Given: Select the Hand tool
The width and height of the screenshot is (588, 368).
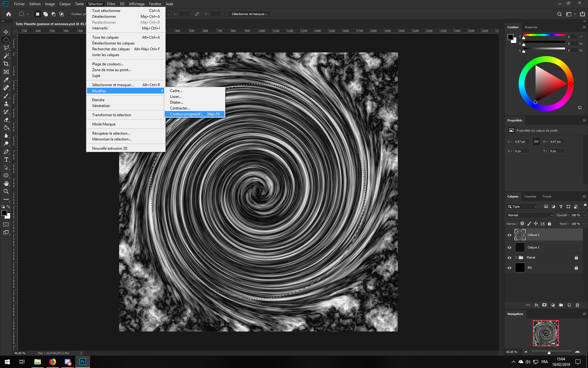Looking at the screenshot, I should [6, 183].
